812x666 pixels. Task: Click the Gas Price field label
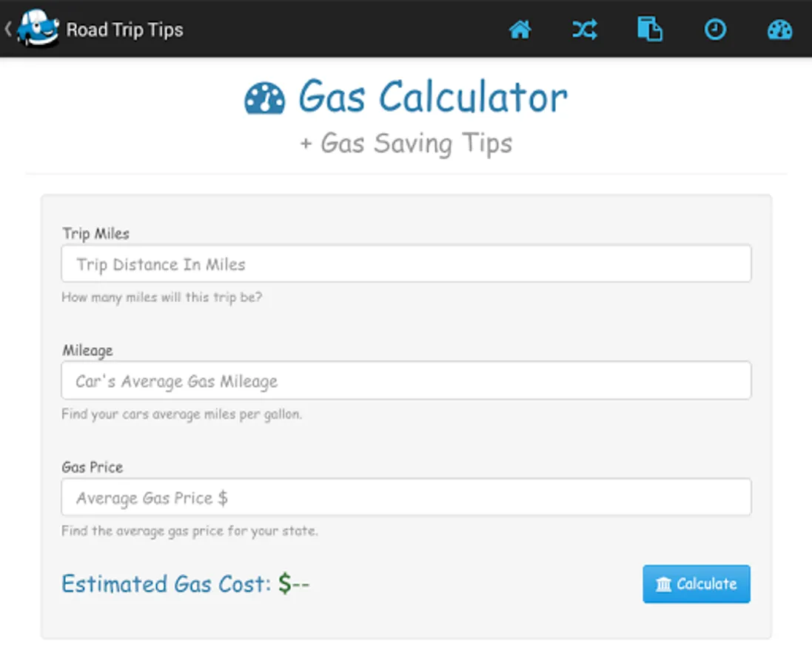point(92,468)
